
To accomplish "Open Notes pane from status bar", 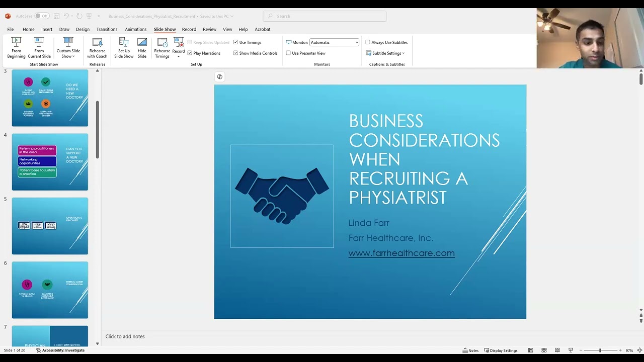I will (470, 350).
